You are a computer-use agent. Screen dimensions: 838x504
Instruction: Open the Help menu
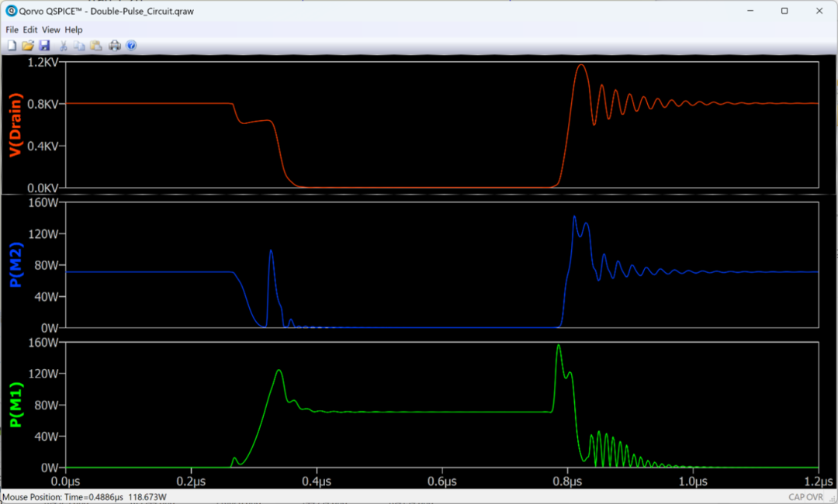[x=74, y=30]
